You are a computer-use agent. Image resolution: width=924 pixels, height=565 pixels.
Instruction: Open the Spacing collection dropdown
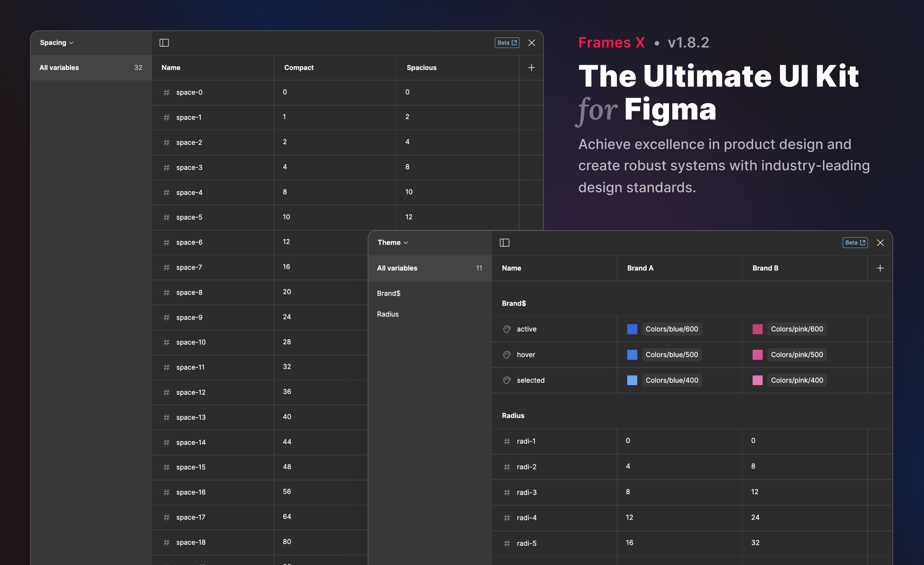point(56,42)
